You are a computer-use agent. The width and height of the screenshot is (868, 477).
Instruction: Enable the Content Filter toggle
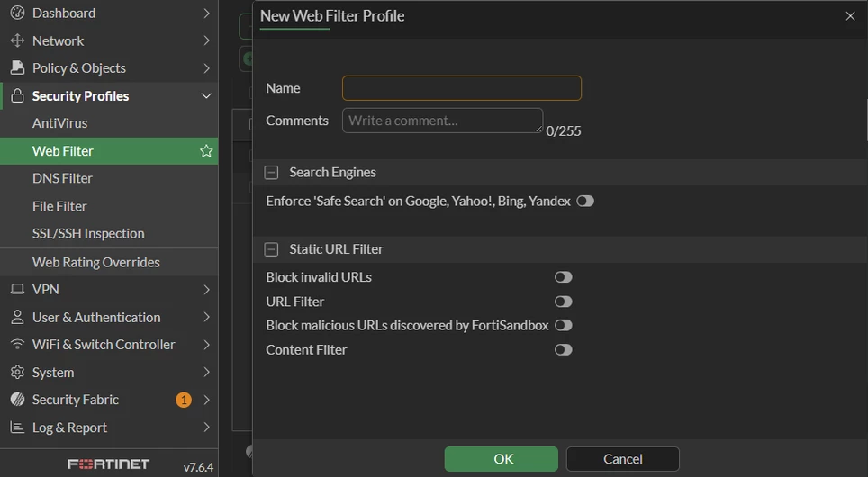(x=564, y=350)
